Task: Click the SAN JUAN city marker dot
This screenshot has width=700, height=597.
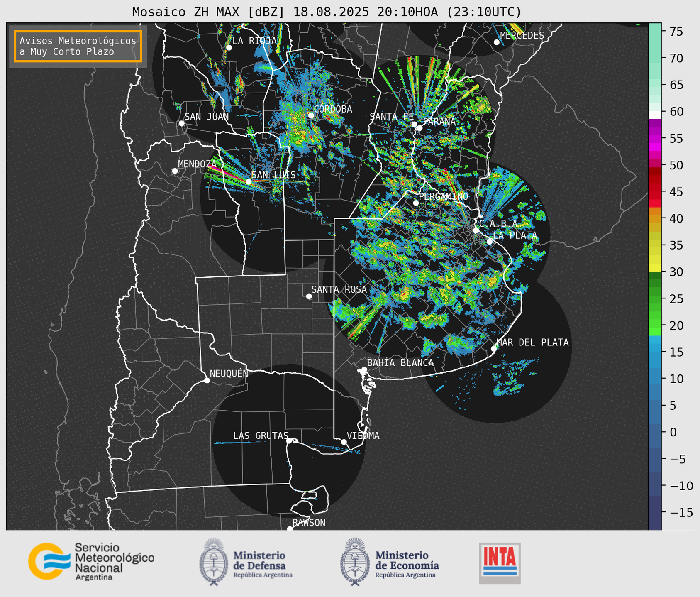Action: click(181, 123)
